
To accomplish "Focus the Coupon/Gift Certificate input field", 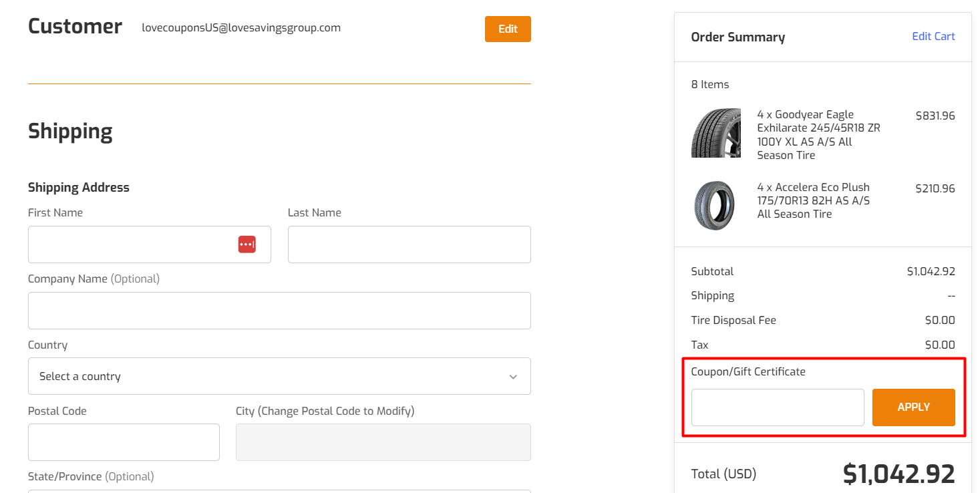I will click(778, 407).
